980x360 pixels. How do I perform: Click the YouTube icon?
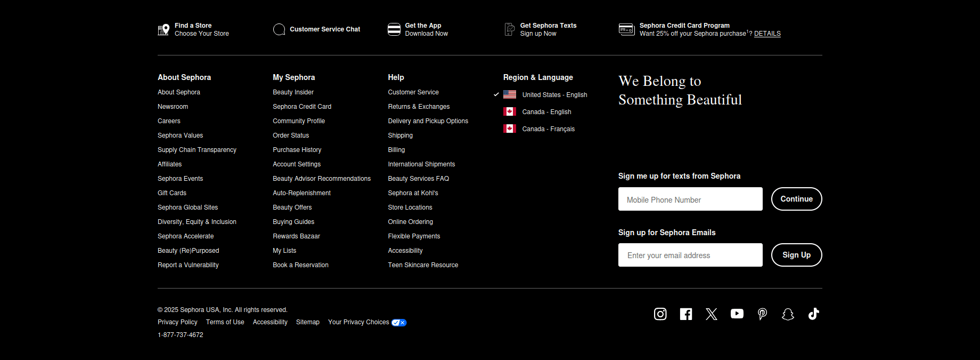737,314
